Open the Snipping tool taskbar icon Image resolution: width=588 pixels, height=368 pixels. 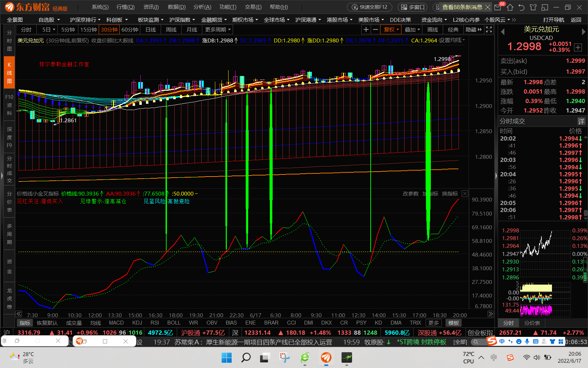[x=285, y=357]
